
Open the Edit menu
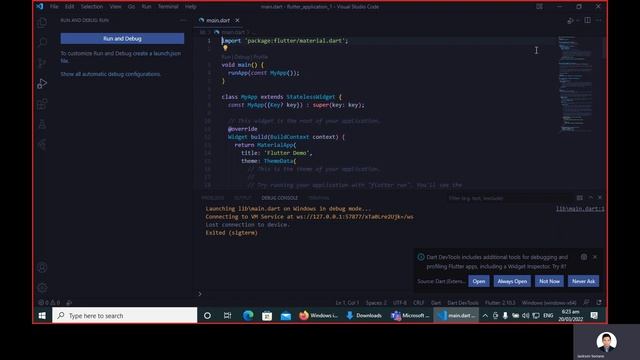pos(69,7)
